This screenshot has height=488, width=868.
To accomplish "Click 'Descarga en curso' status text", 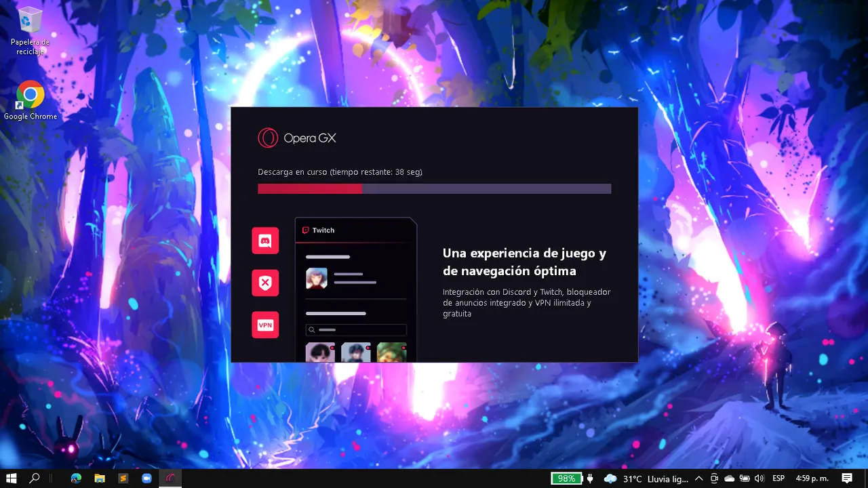I will 340,172.
